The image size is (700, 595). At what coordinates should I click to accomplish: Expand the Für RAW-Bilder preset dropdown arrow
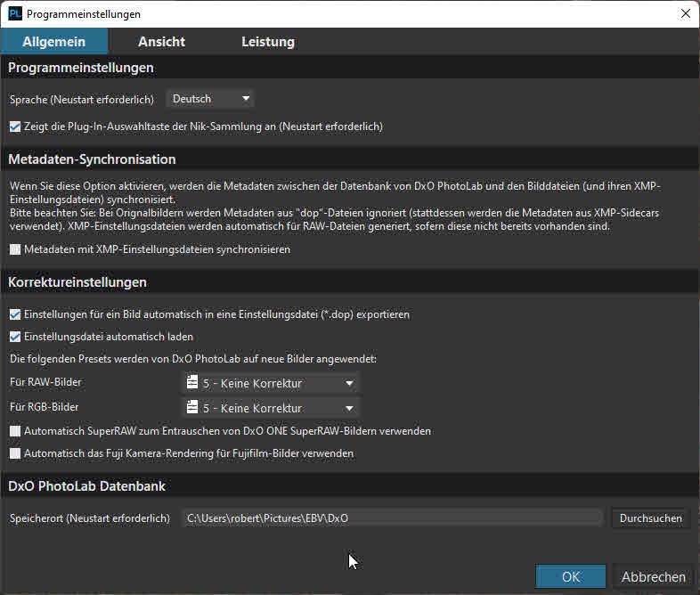click(349, 384)
